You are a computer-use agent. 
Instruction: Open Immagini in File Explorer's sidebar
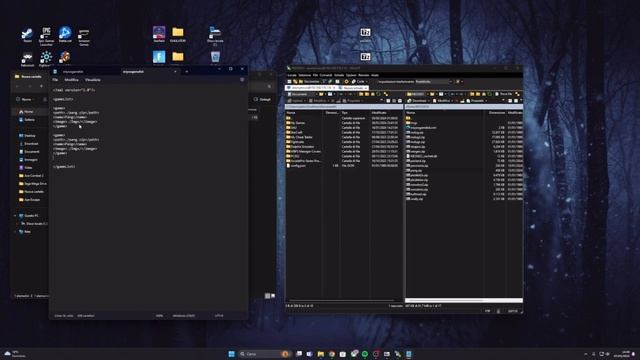point(31,160)
